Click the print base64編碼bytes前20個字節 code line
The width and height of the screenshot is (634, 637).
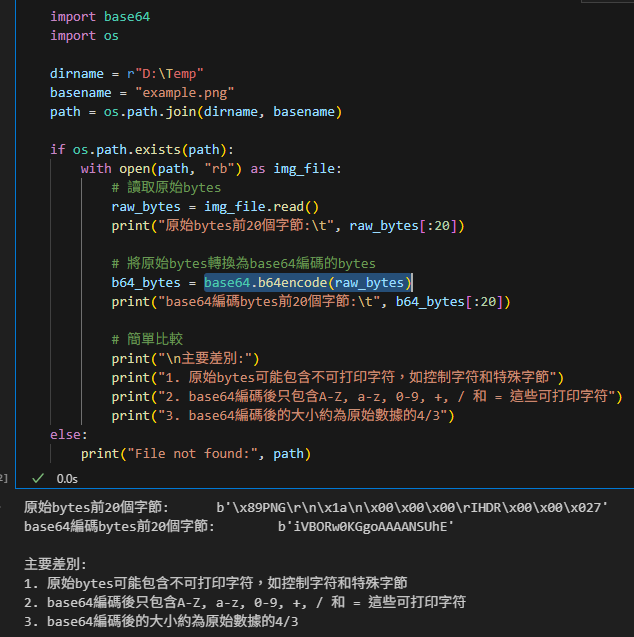click(311, 301)
